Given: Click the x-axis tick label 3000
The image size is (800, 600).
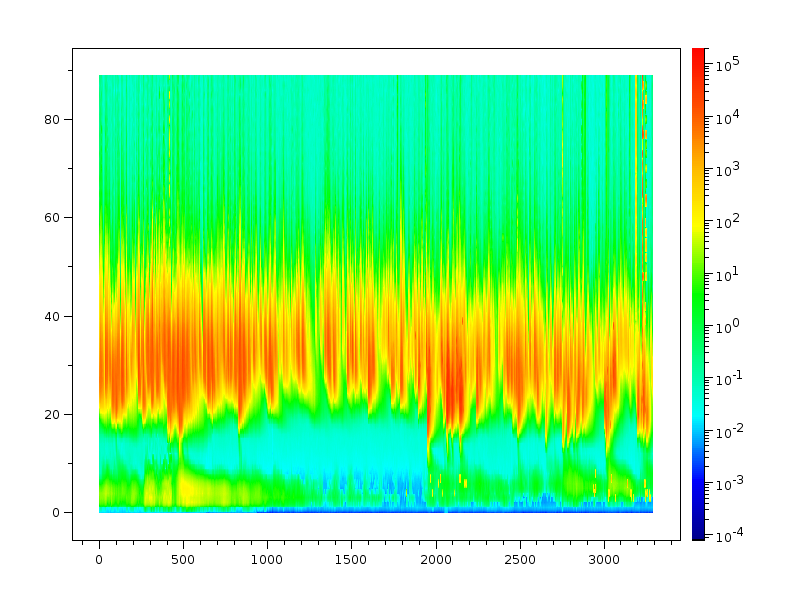Looking at the screenshot, I should click(603, 561).
